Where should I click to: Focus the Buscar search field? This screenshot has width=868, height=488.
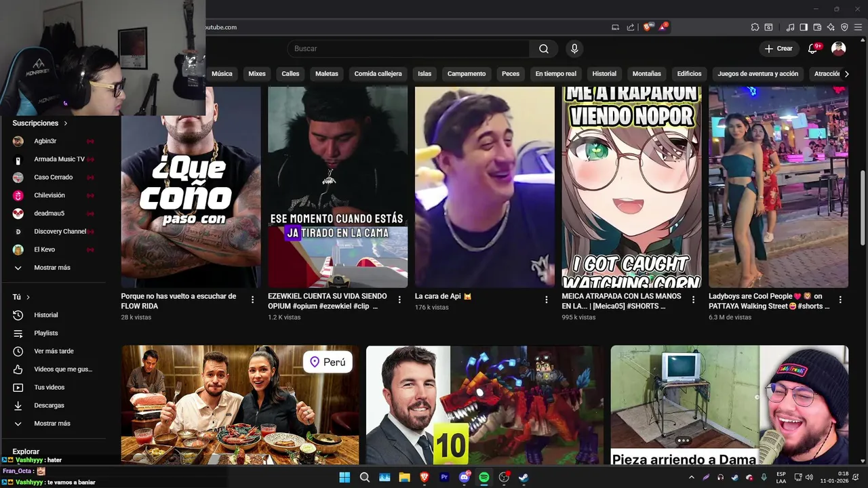(408, 49)
